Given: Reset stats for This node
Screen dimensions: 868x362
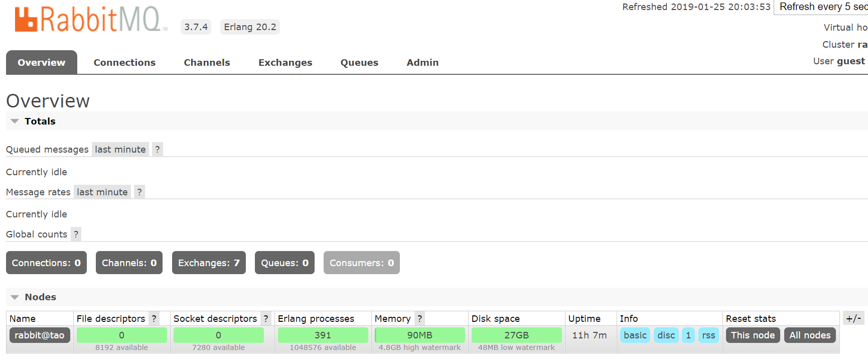Looking at the screenshot, I should (x=753, y=335).
